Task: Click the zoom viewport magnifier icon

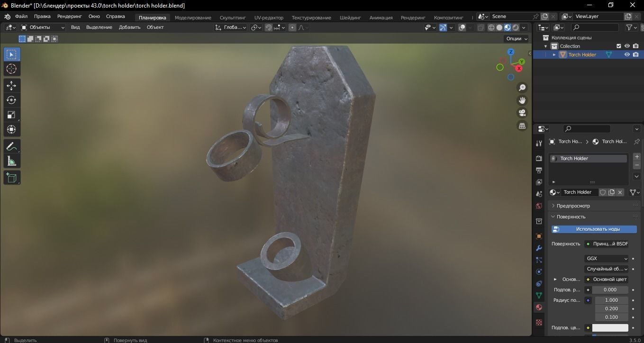Action: (522, 88)
